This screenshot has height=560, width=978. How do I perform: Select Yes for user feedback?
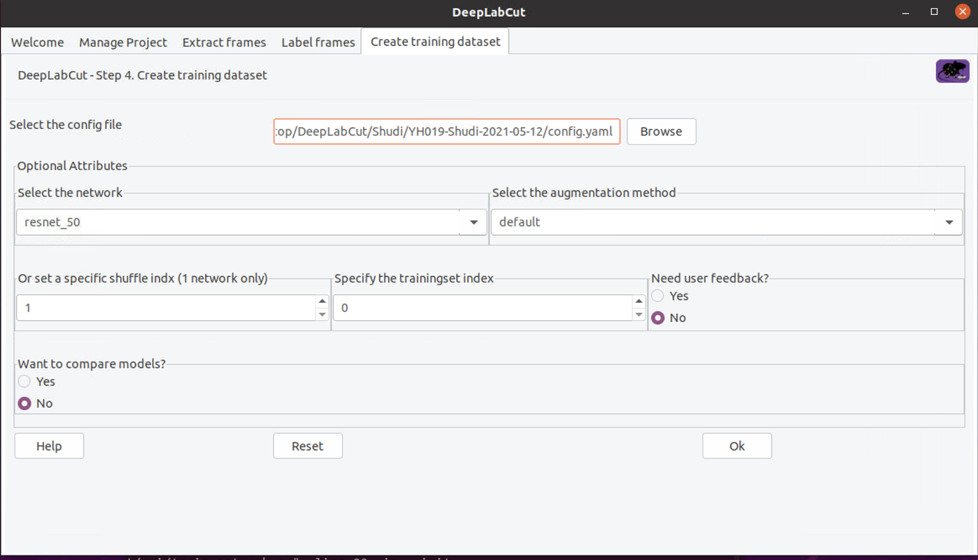click(x=657, y=296)
